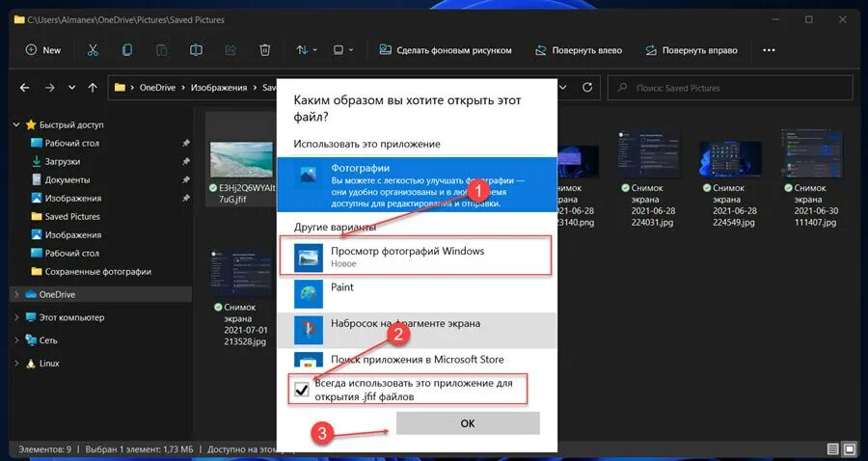Select Рабочий стол pinned in quick access
This screenshot has width=868, height=461.
click(x=72, y=143)
